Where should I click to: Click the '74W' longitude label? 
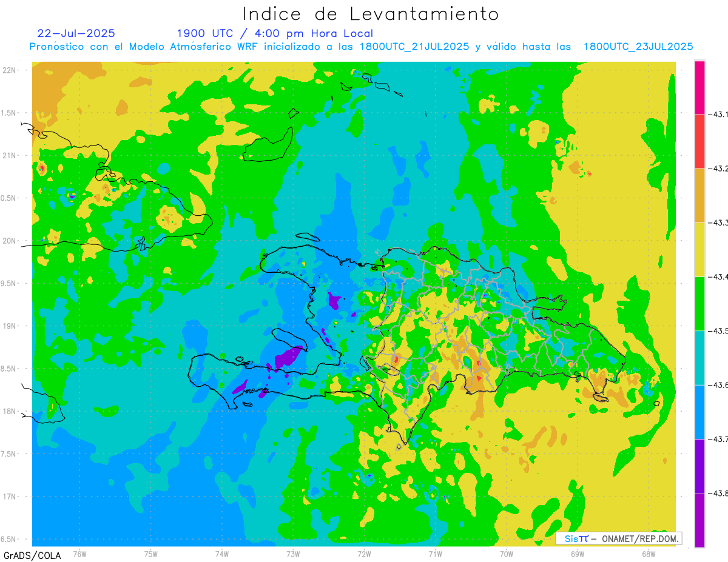pyautogui.click(x=222, y=554)
